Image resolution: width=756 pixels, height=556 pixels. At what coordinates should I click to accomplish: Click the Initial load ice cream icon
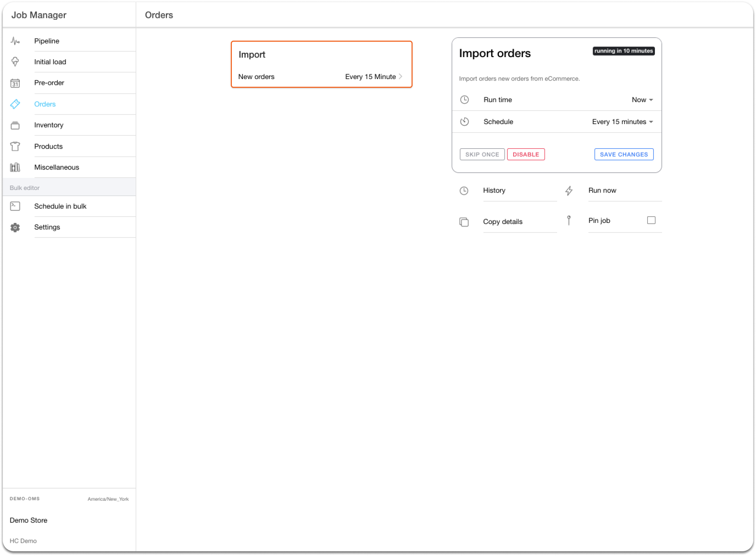(x=15, y=62)
